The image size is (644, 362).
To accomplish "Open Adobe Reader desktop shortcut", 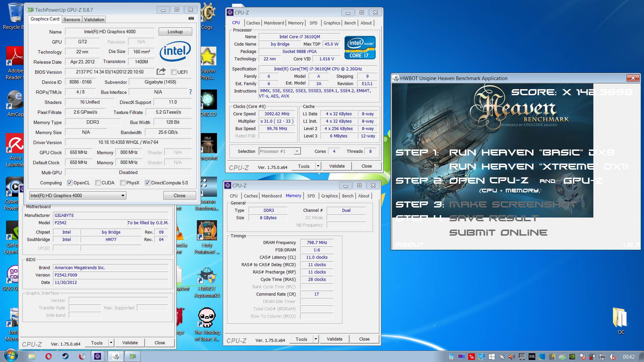I will (14, 63).
